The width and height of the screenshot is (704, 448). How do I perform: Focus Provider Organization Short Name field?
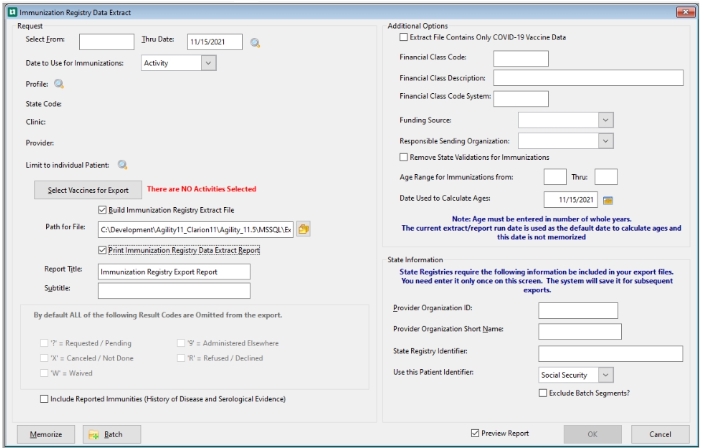580,331
